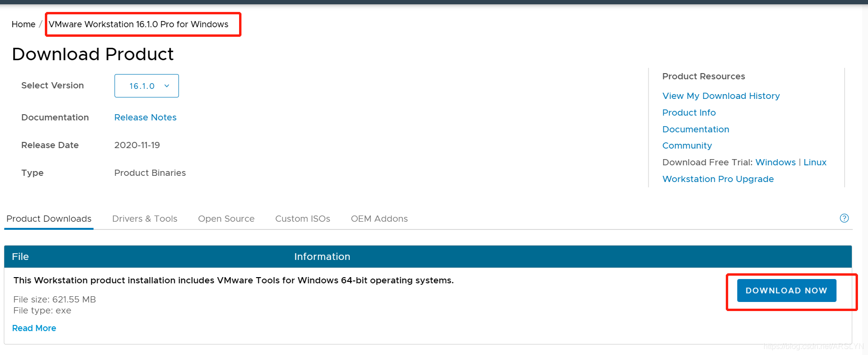Switch to the Custom ISOs tab
The image size is (868, 355).
(303, 219)
